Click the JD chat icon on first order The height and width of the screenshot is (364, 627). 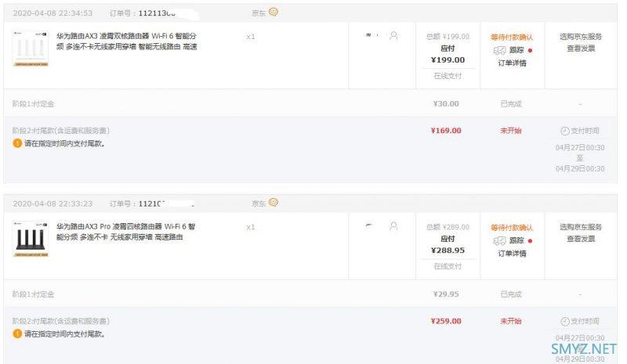point(274,13)
